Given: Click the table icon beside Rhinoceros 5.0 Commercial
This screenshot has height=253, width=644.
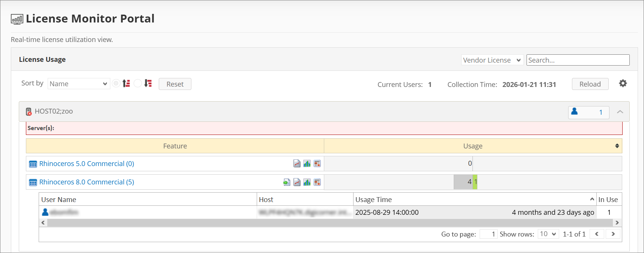Looking at the screenshot, I should pyautogui.click(x=33, y=164).
